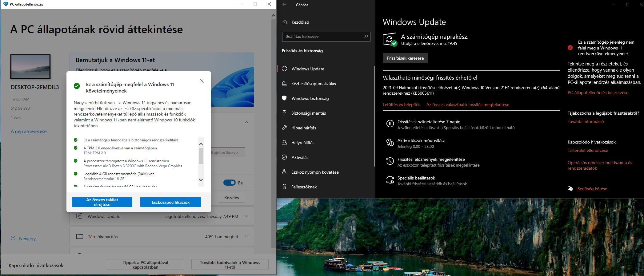The image size is (644, 276).
Task: Click the Bejelentkezve button behind the dialog
Action: [x=228, y=152]
